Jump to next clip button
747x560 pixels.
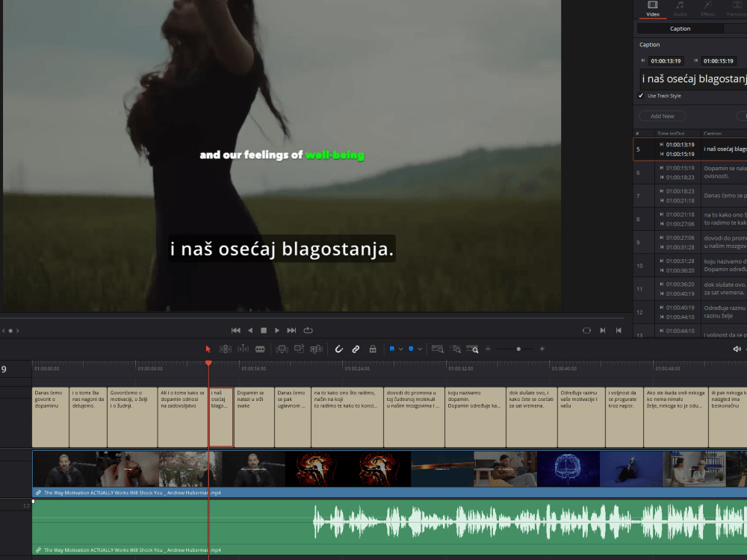click(603, 331)
